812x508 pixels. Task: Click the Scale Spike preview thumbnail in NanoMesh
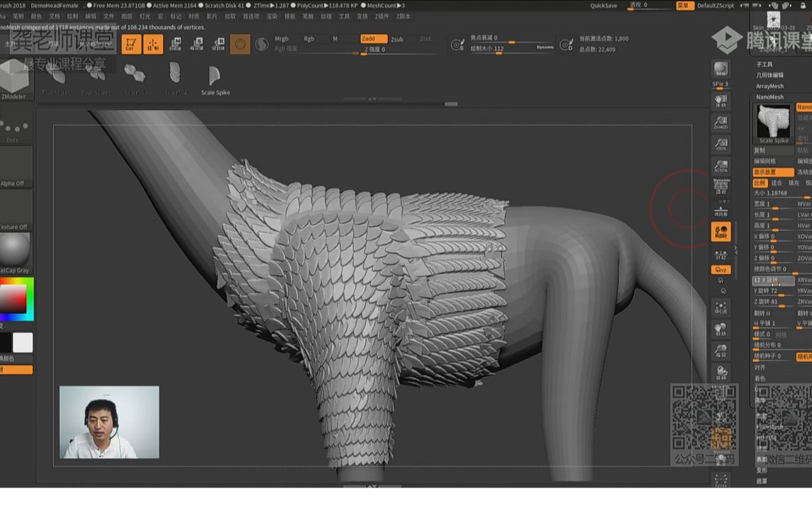[x=772, y=122]
